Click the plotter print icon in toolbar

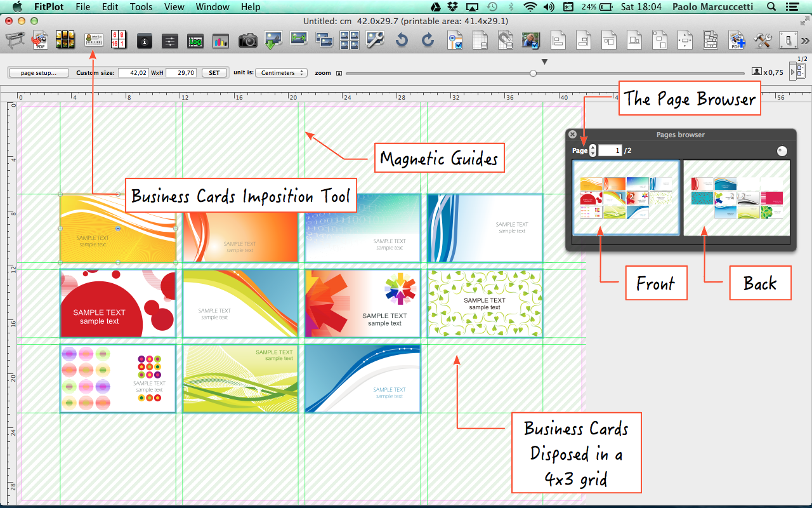point(15,40)
